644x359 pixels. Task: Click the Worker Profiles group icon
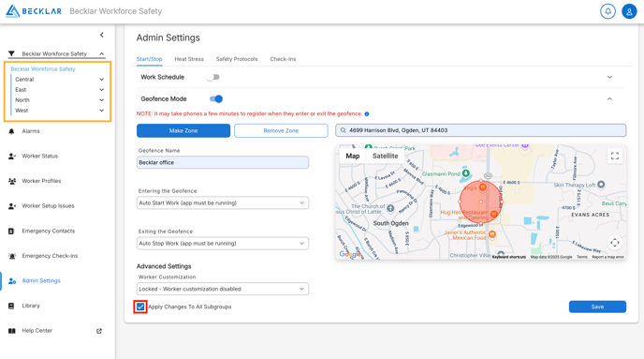point(12,181)
